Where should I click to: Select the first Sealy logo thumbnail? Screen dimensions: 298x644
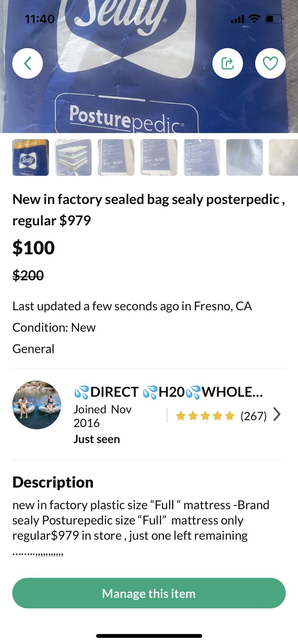coord(31,157)
